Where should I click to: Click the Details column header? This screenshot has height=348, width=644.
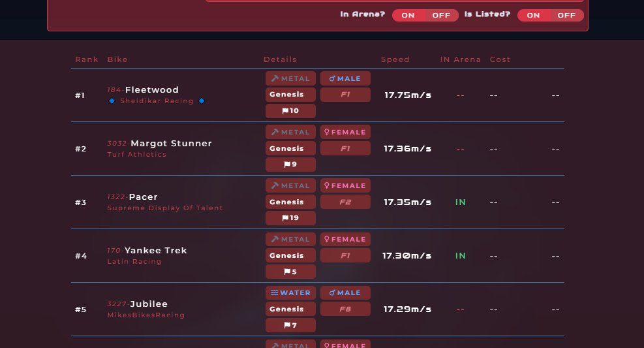tap(280, 59)
